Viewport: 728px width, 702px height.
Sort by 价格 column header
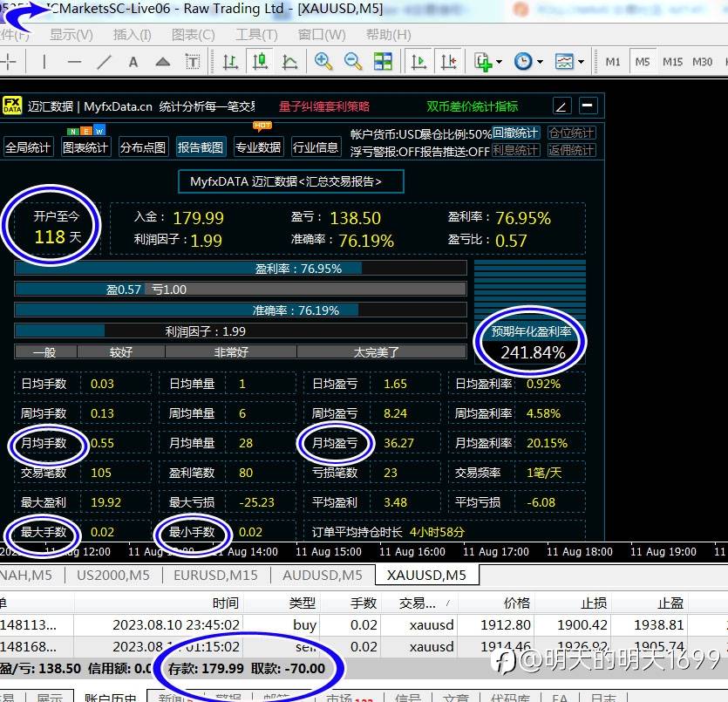[496, 603]
